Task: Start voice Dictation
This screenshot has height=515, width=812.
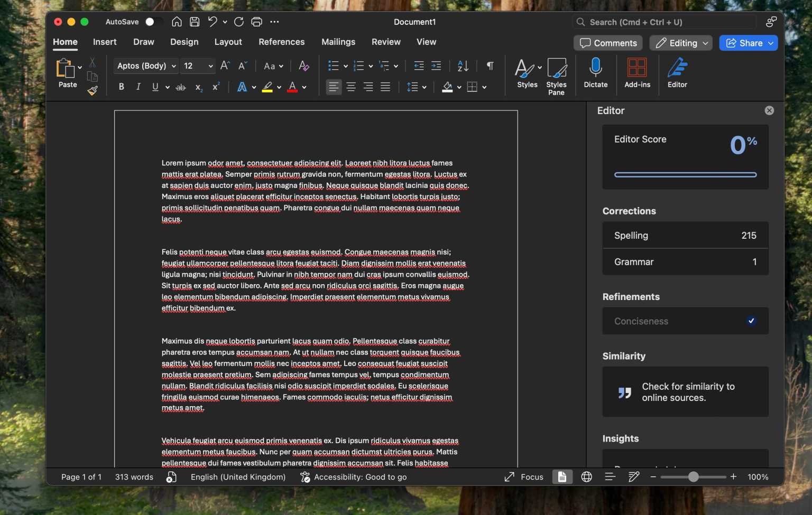Action: click(x=595, y=74)
